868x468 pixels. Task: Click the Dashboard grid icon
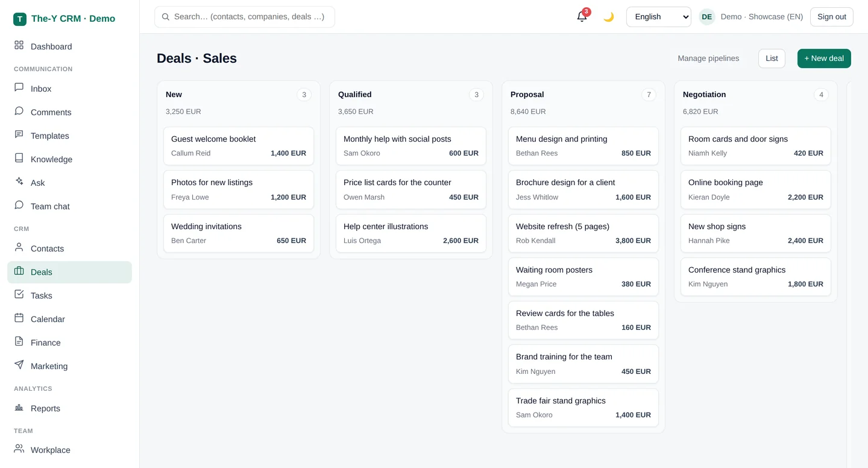[x=19, y=45]
